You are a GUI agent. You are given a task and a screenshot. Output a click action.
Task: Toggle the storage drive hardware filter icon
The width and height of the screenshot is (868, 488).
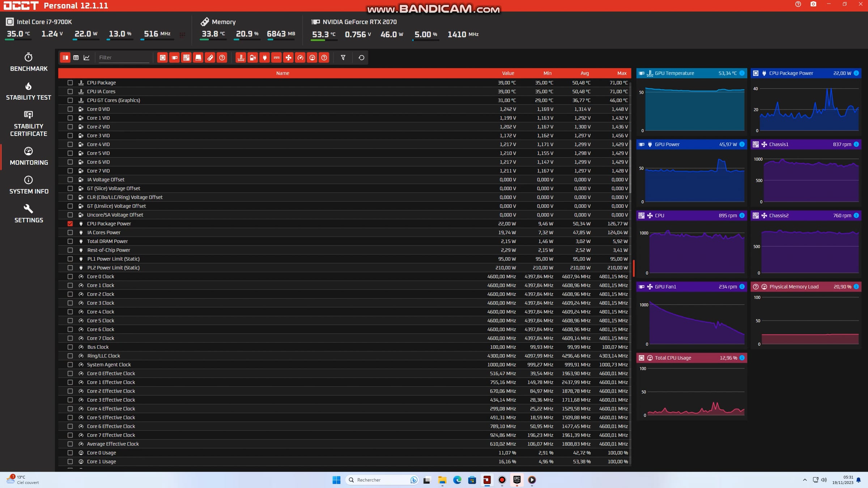(198, 57)
